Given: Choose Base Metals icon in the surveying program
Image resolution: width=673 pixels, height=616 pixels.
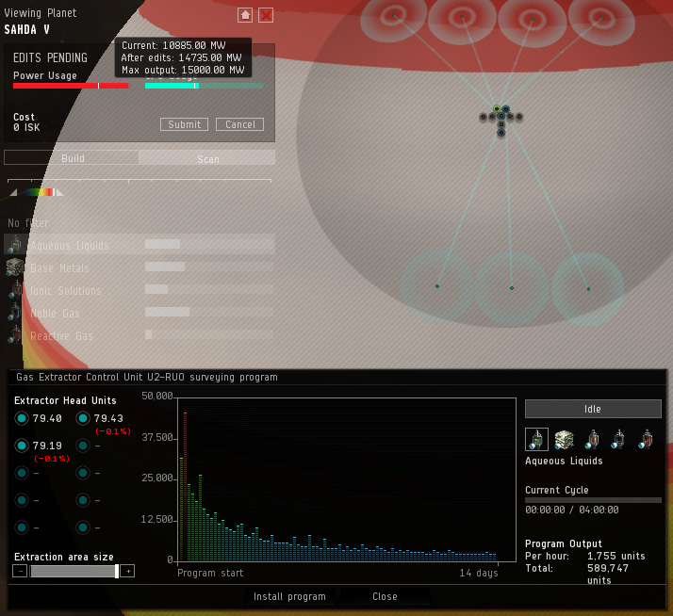Looking at the screenshot, I should (x=565, y=439).
